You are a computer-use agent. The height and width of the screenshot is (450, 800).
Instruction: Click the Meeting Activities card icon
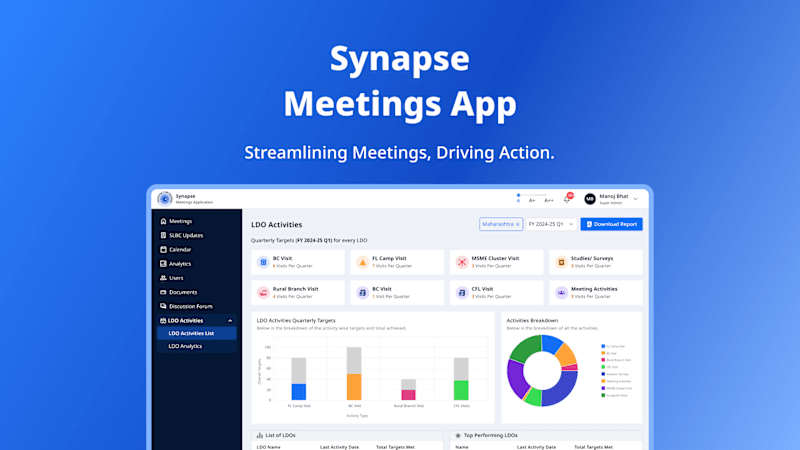pyautogui.click(x=561, y=293)
